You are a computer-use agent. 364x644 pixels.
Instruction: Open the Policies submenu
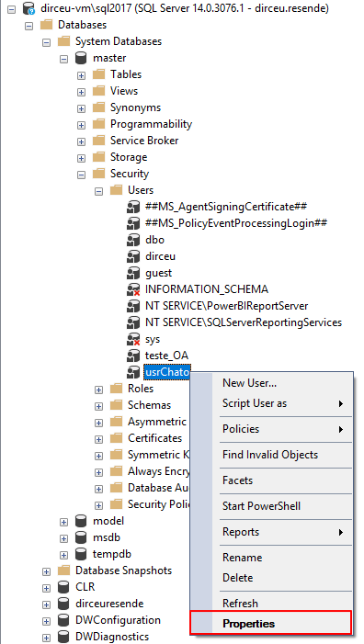(271, 429)
